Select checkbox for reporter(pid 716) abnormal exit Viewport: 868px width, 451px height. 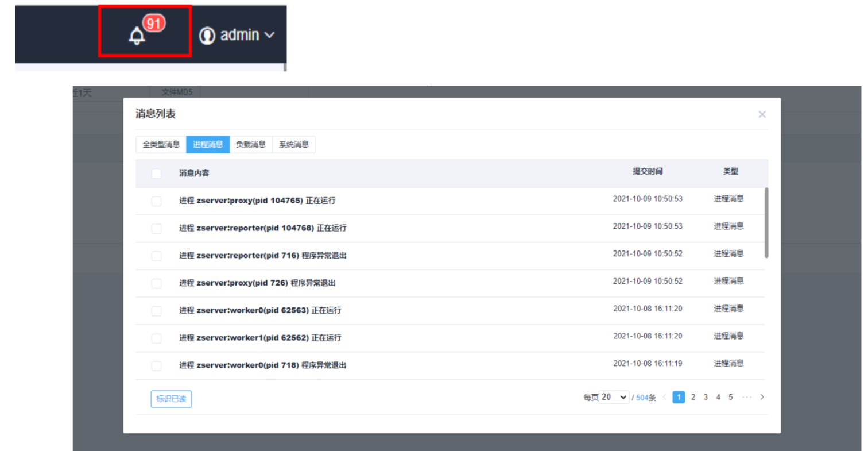[156, 256]
